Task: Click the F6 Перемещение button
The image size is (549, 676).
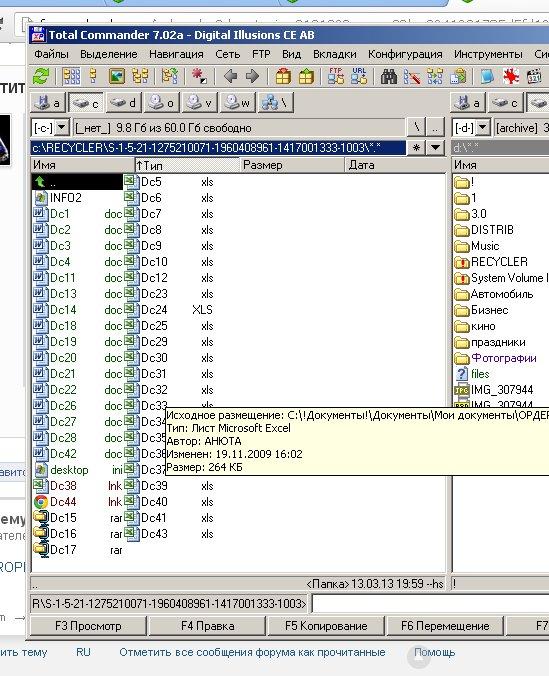Action: (445, 626)
